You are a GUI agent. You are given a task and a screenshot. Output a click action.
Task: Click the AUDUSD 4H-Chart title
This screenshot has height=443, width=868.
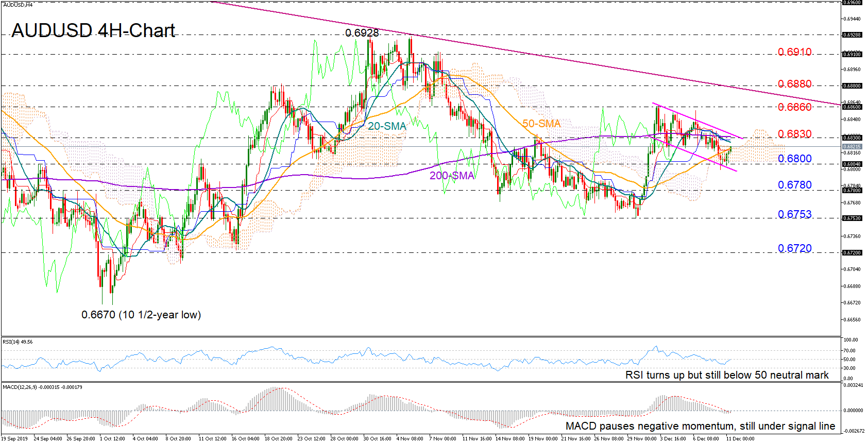coord(93,31)
